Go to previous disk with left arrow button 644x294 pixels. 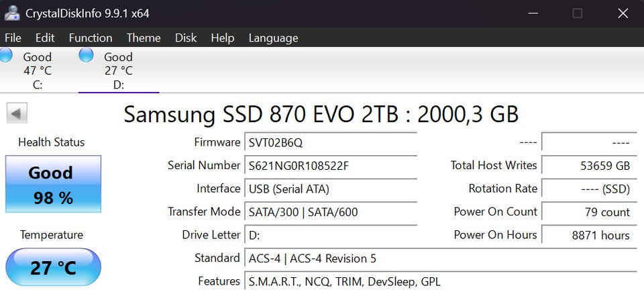pyautogui.click(x=17, y=113)
